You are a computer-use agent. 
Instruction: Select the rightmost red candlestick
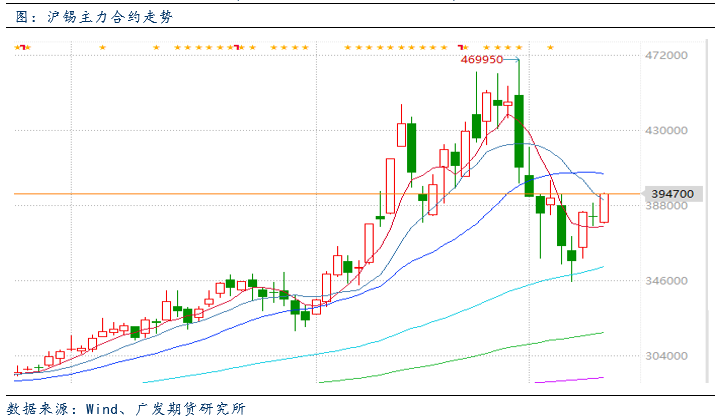coord(604,209)
